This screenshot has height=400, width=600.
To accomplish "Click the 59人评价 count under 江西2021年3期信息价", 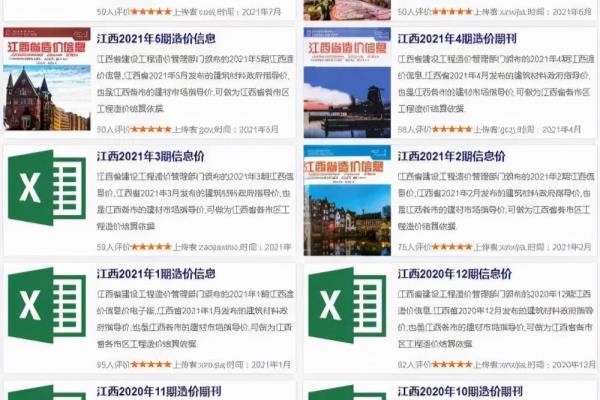I will [113, 247].
